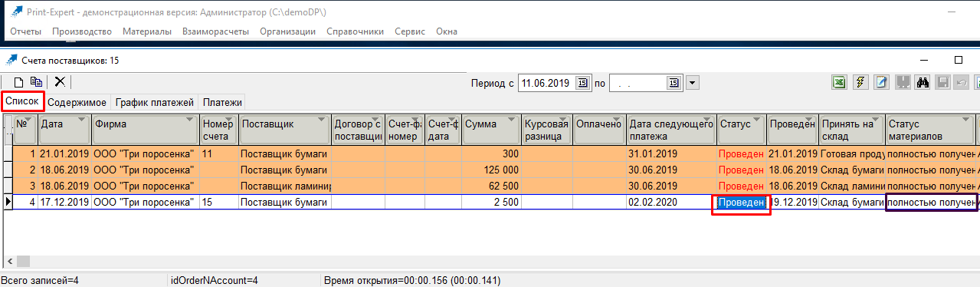Open the Организации menu
This screenshot has height=287, width=980.
[x=287, y=31]
